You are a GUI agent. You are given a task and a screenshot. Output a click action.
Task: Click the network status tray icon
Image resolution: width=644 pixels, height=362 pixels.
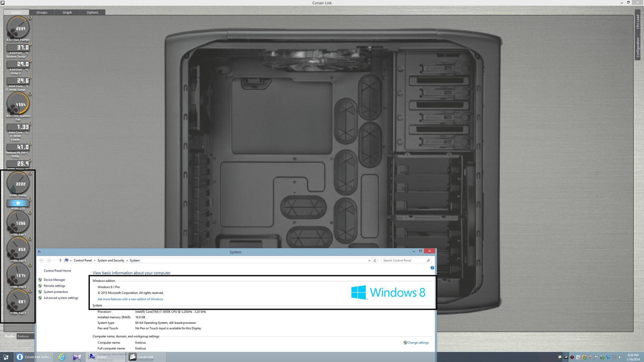click(x=614, y=357)
